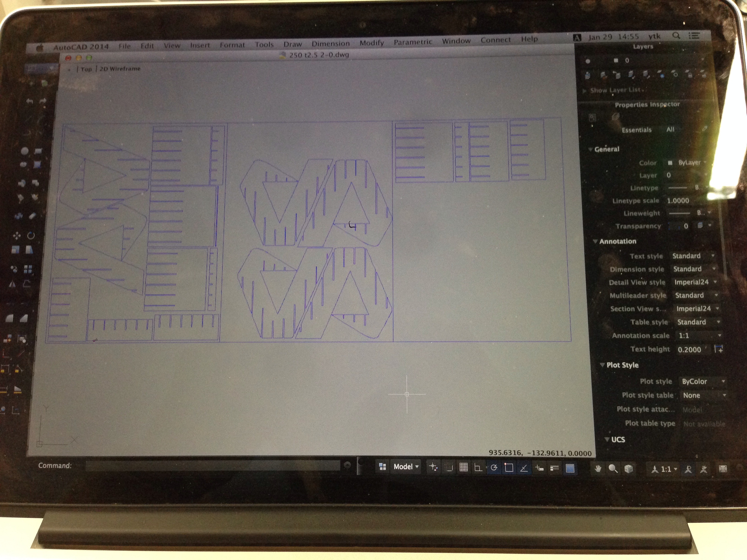
Task: Click the Undo arrow in tool palette
Action: pyautogui.click(x=30, y=101)
